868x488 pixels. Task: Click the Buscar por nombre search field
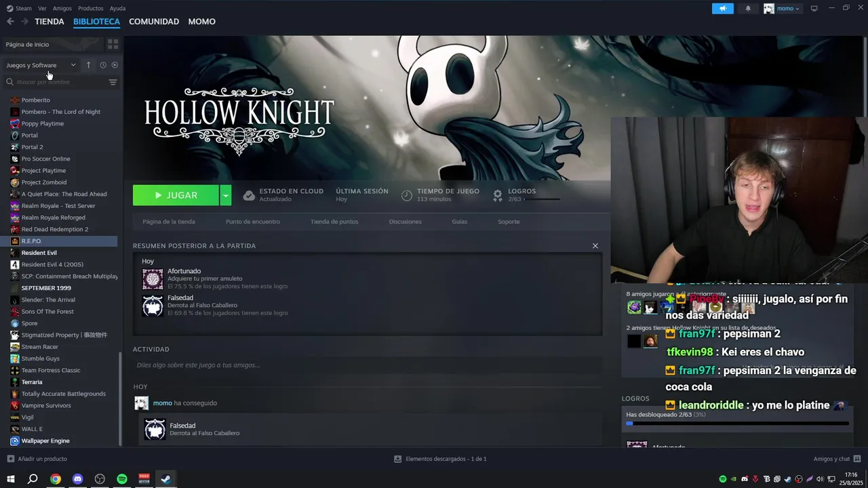(56, 82)
